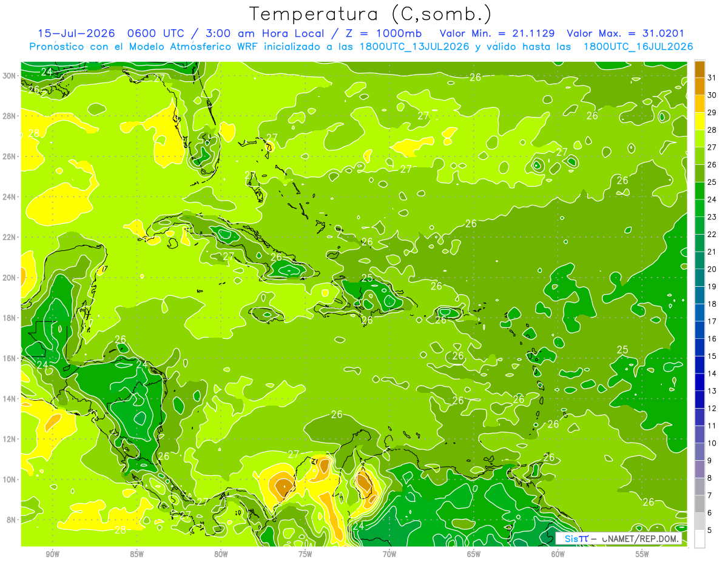728x562 pixels.
Task: Click the 28N latitude axis label
Action: [9, 116]
